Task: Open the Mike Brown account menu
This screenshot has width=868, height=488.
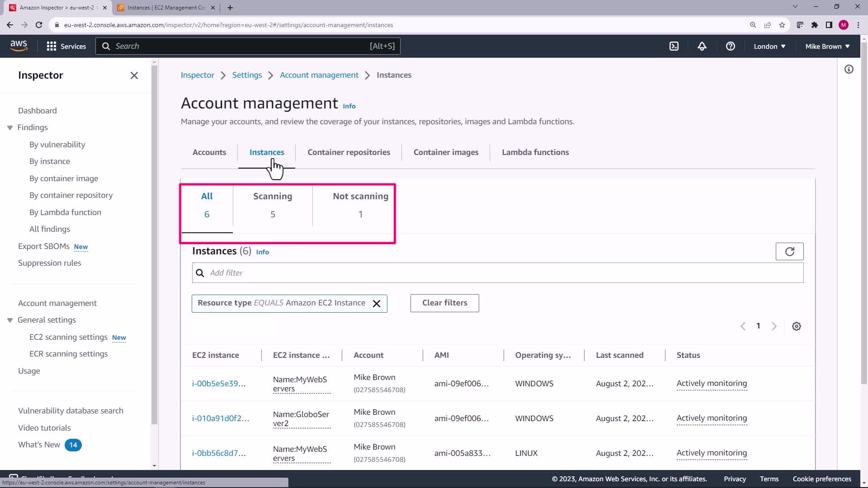Action: coord(827,46)
